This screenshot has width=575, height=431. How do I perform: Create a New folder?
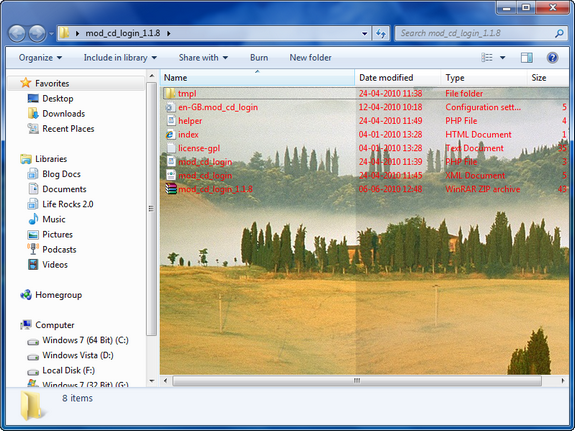(x=310, y=58)
